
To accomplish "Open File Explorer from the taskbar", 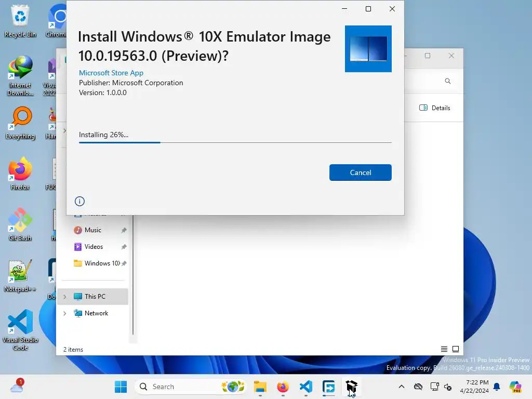I will click(x=260, y=387).
